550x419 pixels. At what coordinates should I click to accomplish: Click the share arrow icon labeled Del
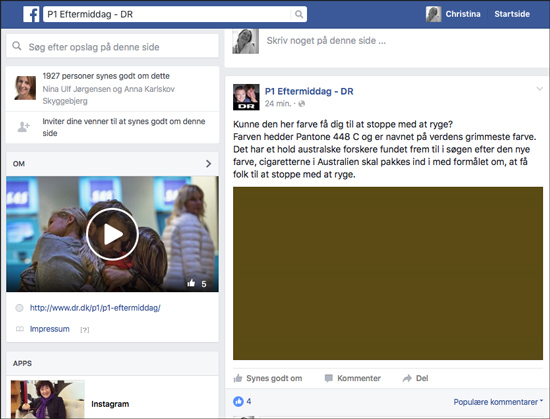coord(407,378)
